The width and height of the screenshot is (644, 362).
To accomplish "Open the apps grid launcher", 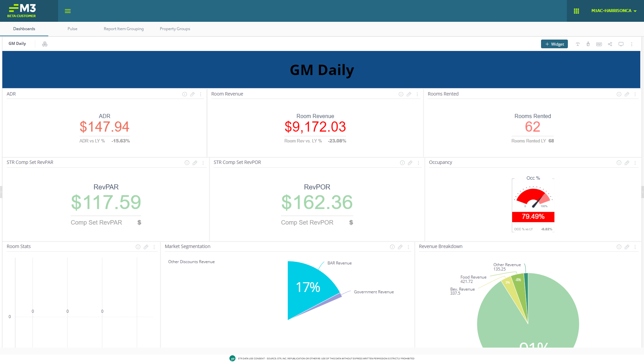I will tap(576, 11).
